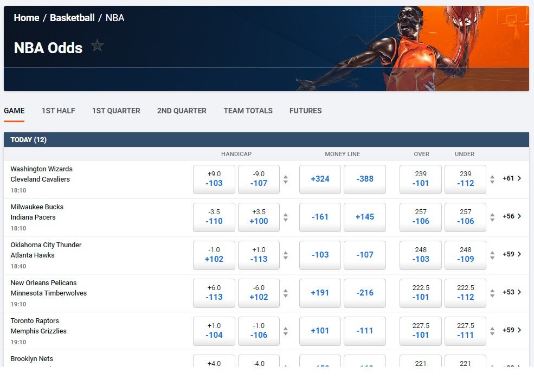Click the Home breadcrumb link
Image resolution: width=534 pixels, height=392 pixels.
coord(26,17)
